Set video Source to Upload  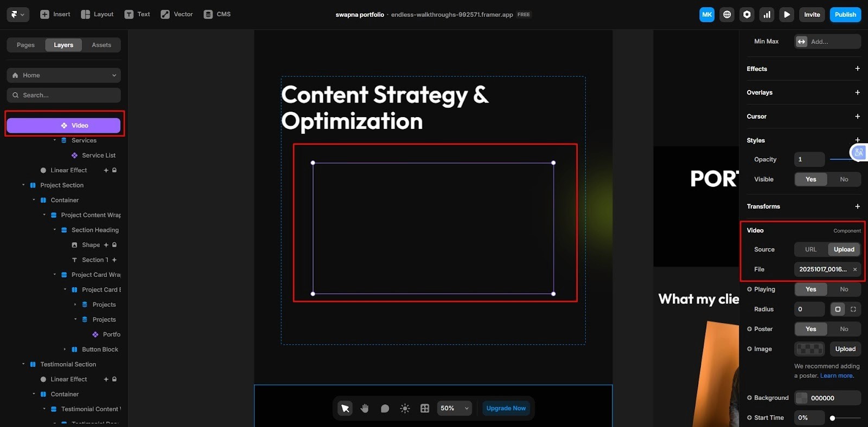click(844, 249)
